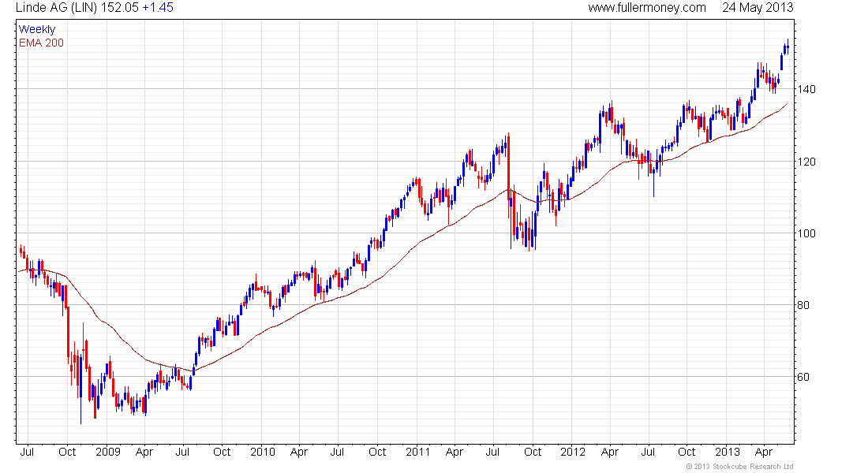Click the y-axis label '100'

pyautogui.click(x=806, y=233)
